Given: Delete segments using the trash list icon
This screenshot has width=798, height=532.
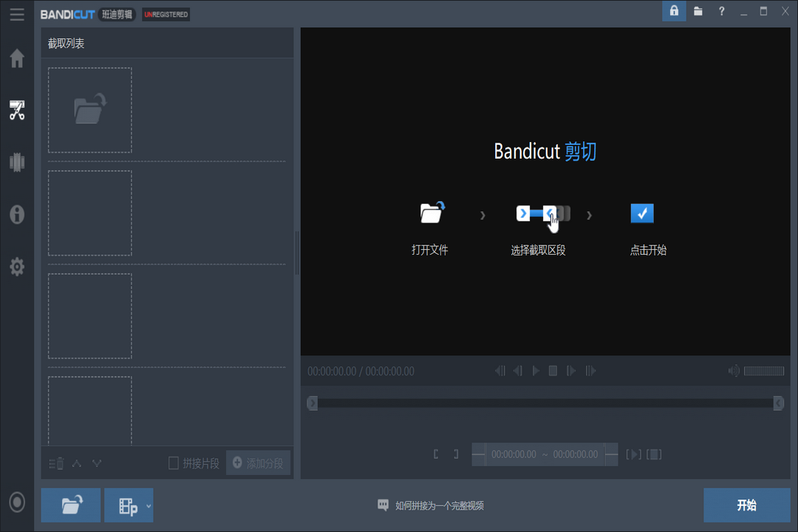Looking at the screenshot, I should 55,463.
